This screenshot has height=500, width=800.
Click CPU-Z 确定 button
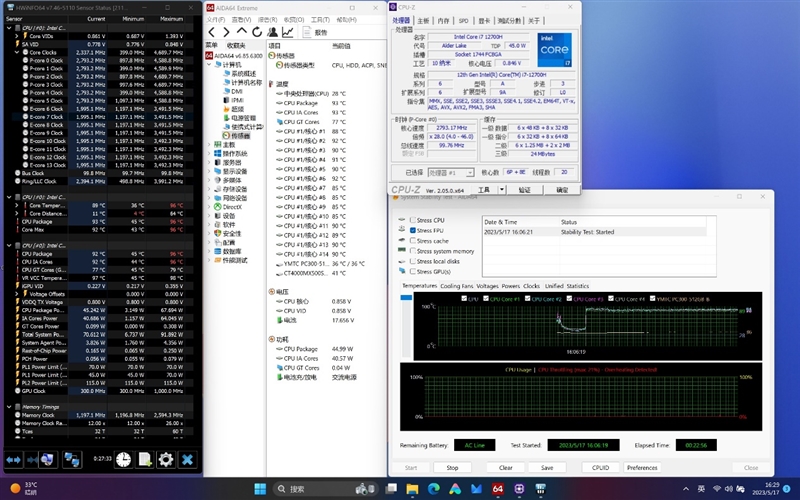[x=562, y=190]
